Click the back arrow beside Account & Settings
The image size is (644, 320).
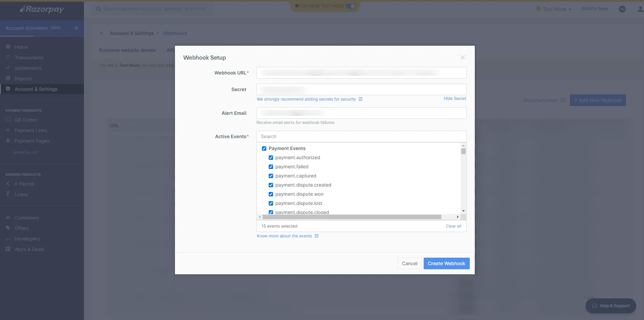(x=102, y=33)
